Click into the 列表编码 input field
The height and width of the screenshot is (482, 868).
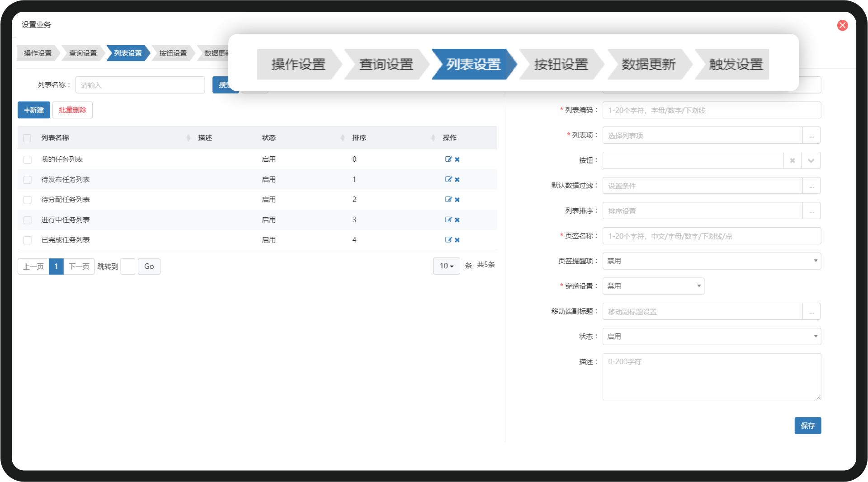tap(712, 110)
